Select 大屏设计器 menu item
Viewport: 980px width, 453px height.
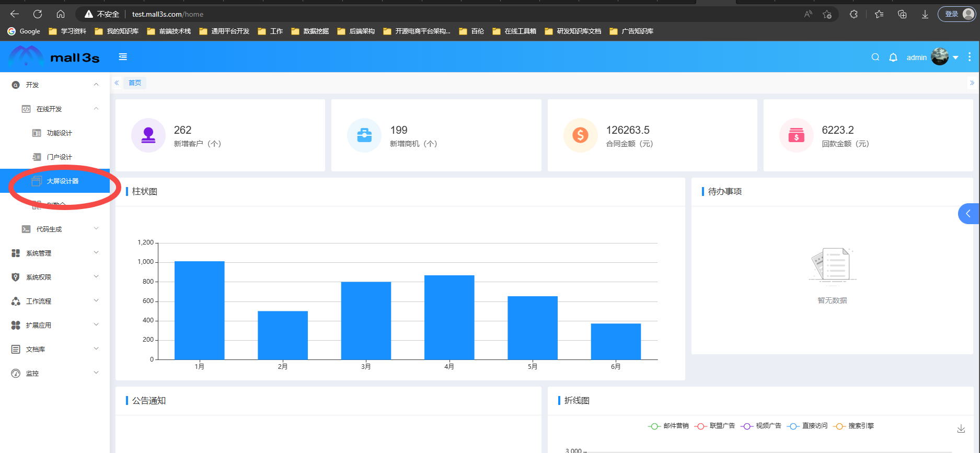[x=55, y=181]
